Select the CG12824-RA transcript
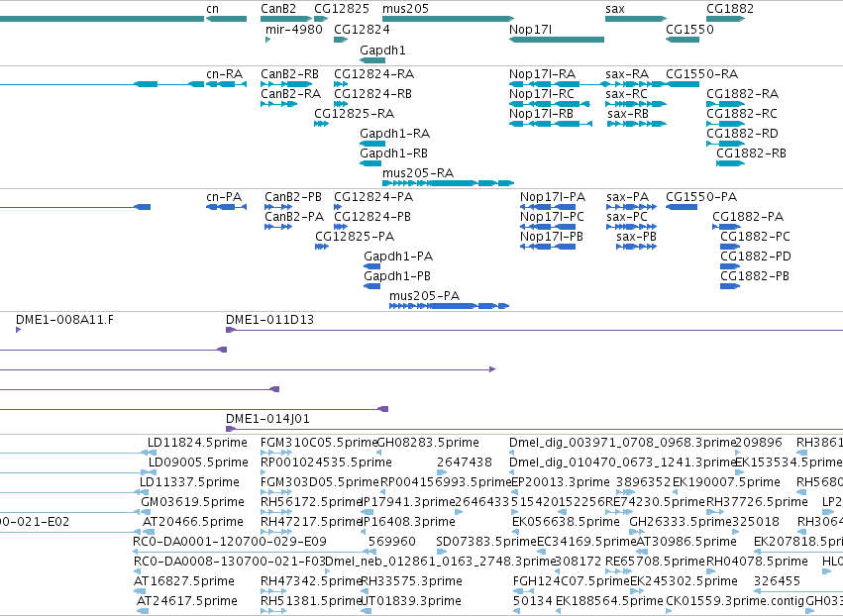Viewport: 843px width, 616px height. click(341, 84)
